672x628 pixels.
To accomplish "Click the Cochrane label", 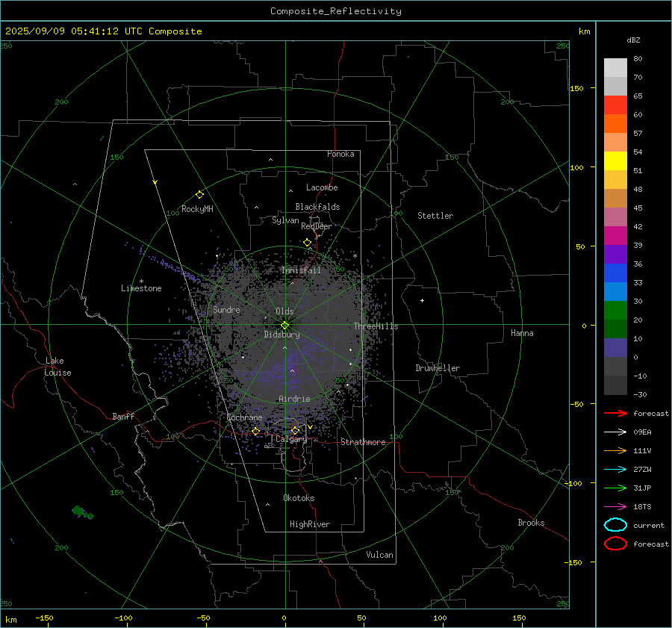I will click(x=244, y=417).
